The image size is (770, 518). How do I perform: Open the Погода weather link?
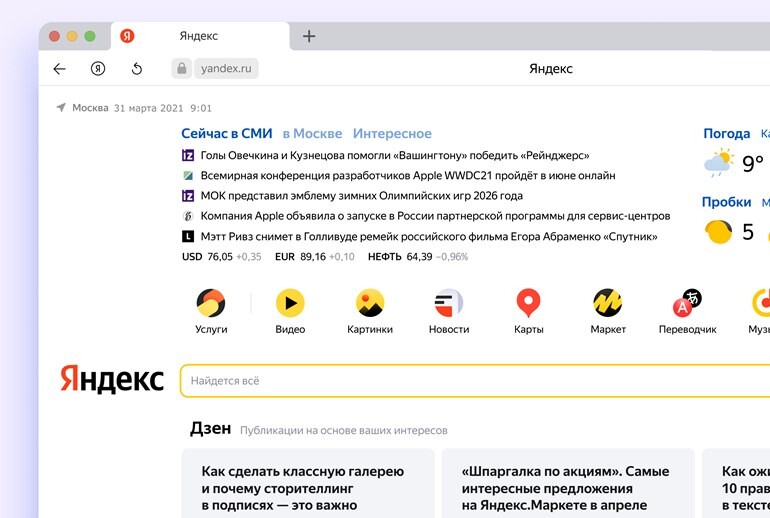pyautogui.click(x=726, y=133)
